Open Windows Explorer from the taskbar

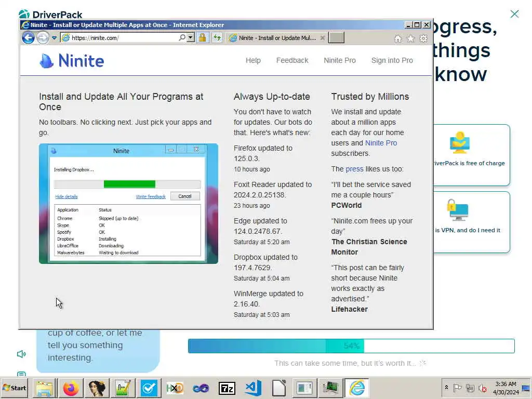(45, 388)
